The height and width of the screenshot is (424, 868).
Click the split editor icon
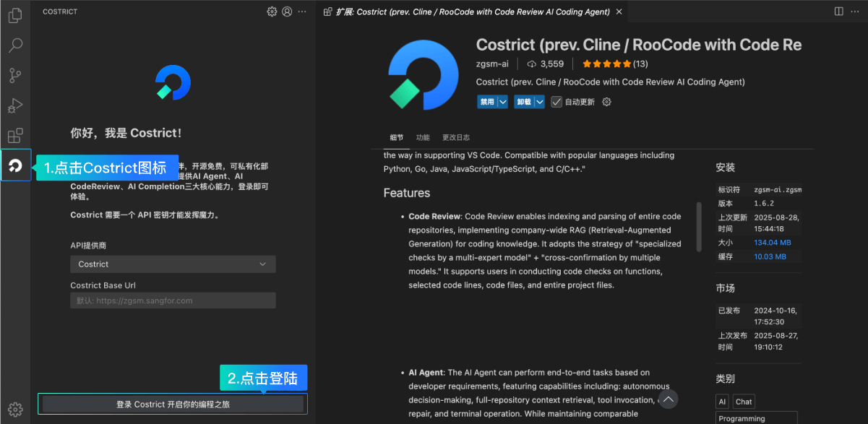(x=838, y=12)
